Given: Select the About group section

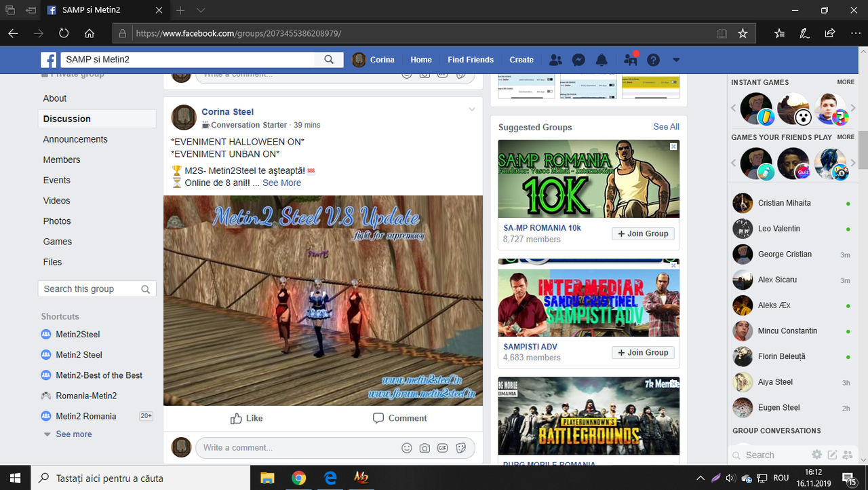Looking at the screenshot, I should tap(55, 98).
